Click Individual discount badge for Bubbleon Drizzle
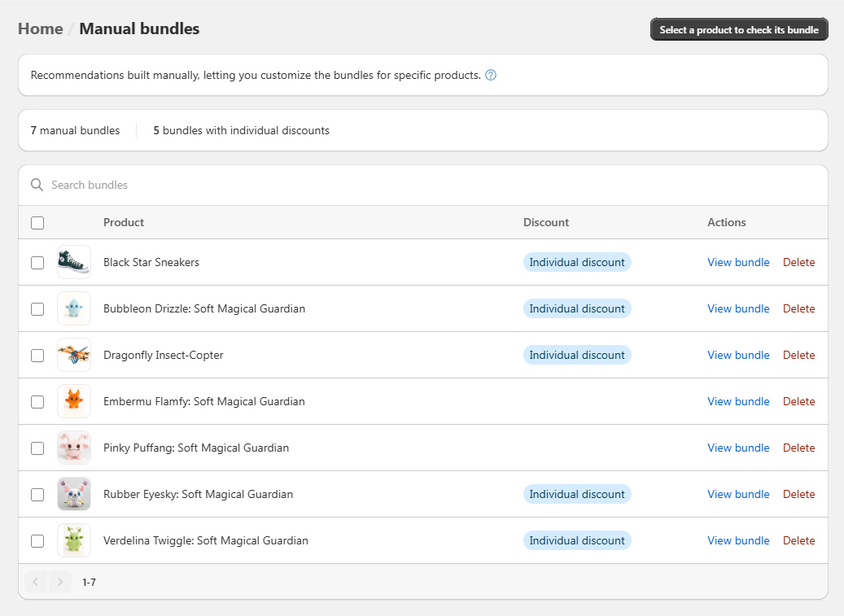 coord(577,308)
